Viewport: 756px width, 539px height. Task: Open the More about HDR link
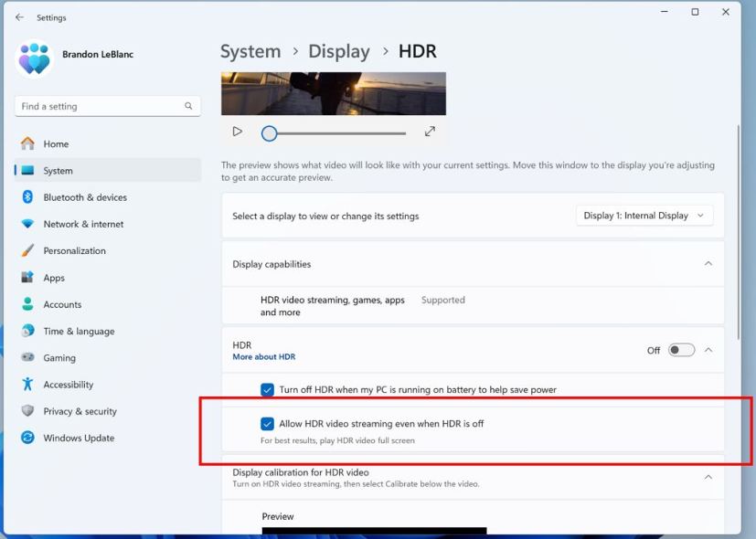coord(263,356)
